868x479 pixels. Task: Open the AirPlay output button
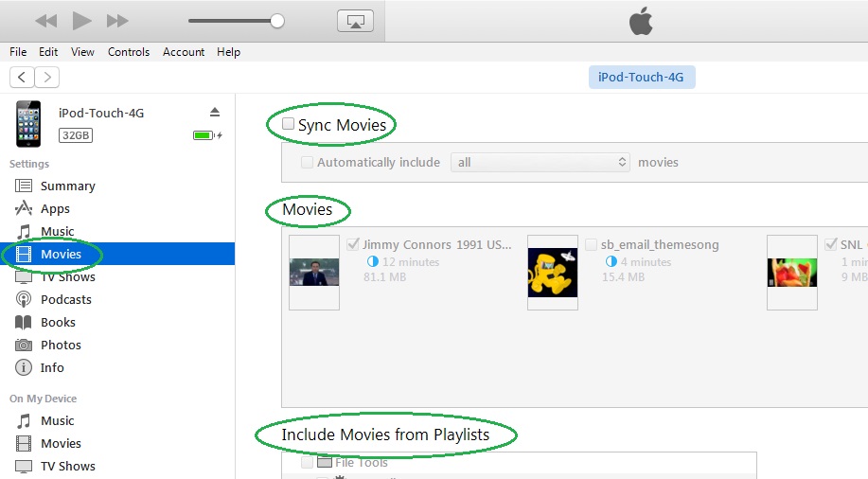click(x=355, y=21)
